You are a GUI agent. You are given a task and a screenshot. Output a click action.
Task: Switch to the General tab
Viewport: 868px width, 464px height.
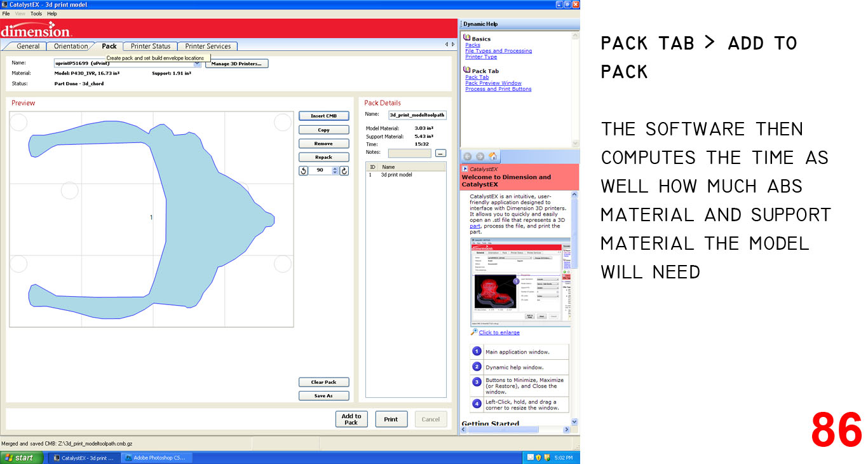point(28,46)
